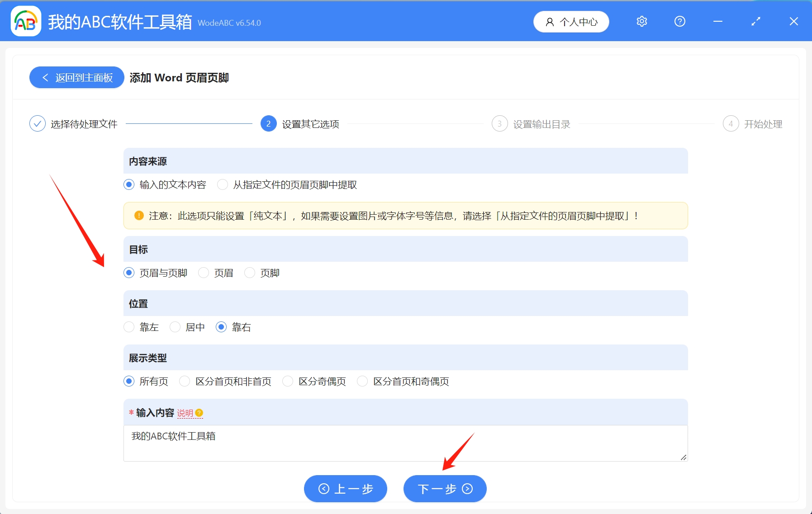Image resolution: width=812 pixels, height=514 pixels.
Task: Open help with the question mark icon
Action: pyautogui.click(x=679, y=21)
